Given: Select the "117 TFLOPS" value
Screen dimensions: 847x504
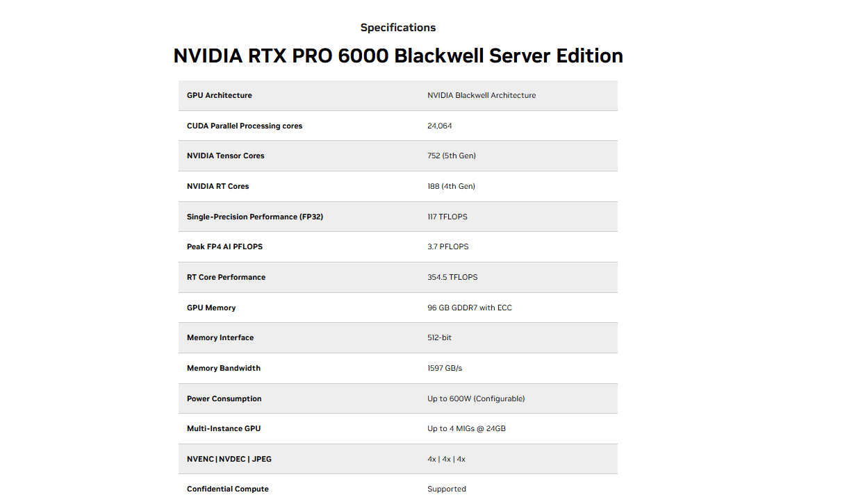Looking at the screenshot, I should pos(447,217).
